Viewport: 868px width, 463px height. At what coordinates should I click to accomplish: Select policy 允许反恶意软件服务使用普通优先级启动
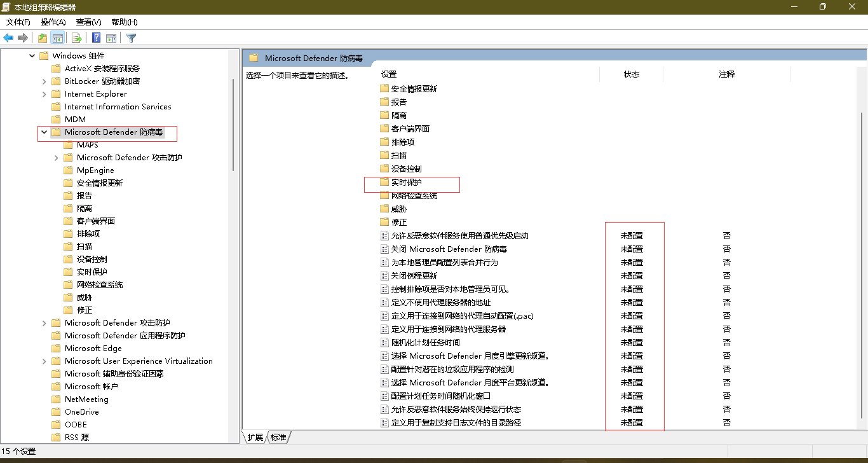point(460,235)
